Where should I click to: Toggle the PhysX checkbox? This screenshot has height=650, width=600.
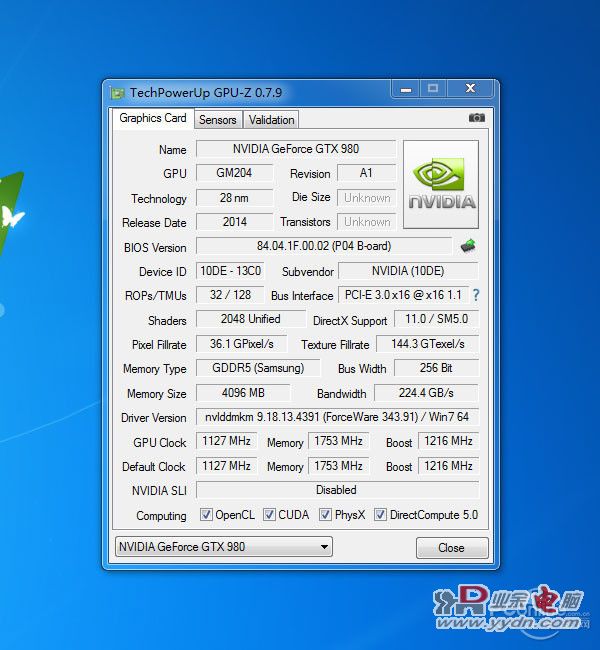[325, 515]
